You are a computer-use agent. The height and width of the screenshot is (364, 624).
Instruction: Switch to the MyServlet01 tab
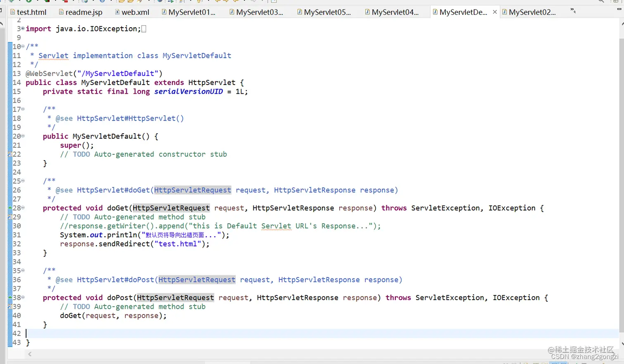[189, 12]
